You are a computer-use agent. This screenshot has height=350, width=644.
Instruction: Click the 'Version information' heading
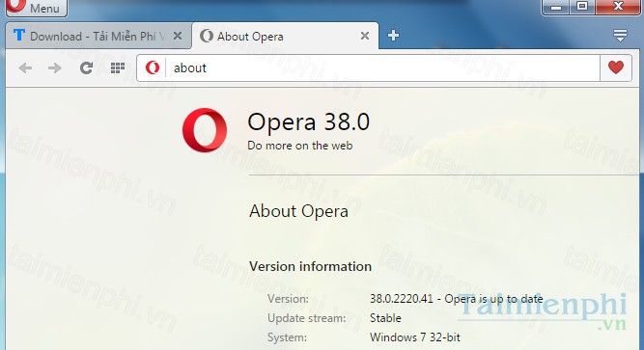pyautogui.click(x=310, y=267)
